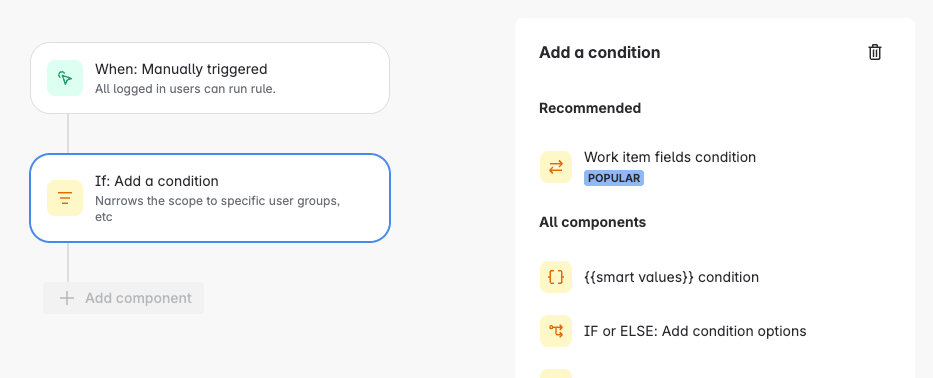Select IF or ELSE: Add condition options

coord(695,331)
